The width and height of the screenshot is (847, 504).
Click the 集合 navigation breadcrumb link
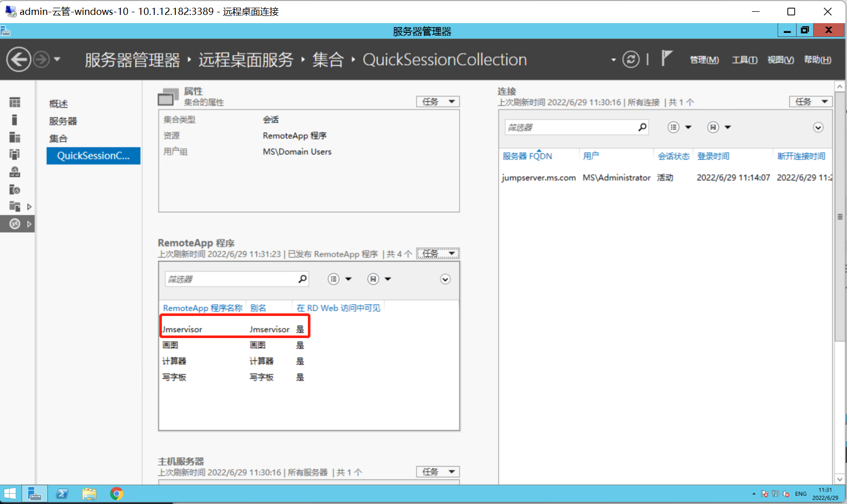(x=328, y=59)
